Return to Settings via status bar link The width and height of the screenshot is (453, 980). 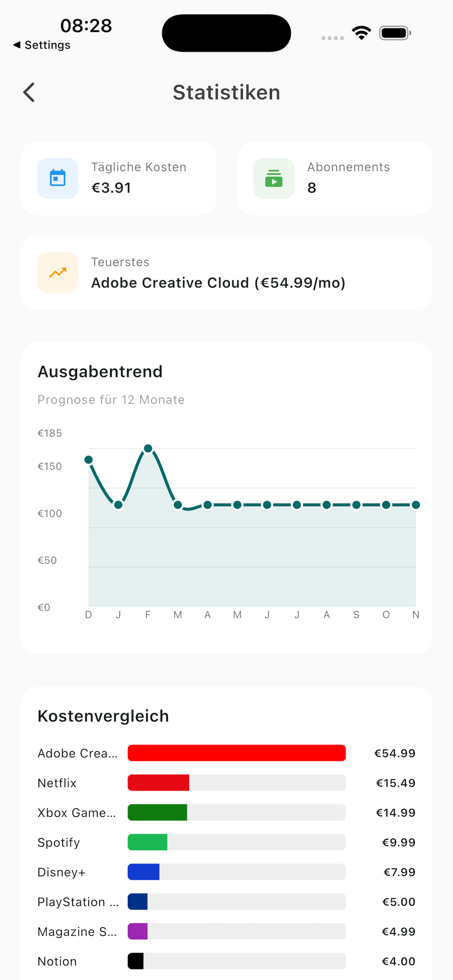[x=42, y=45]
